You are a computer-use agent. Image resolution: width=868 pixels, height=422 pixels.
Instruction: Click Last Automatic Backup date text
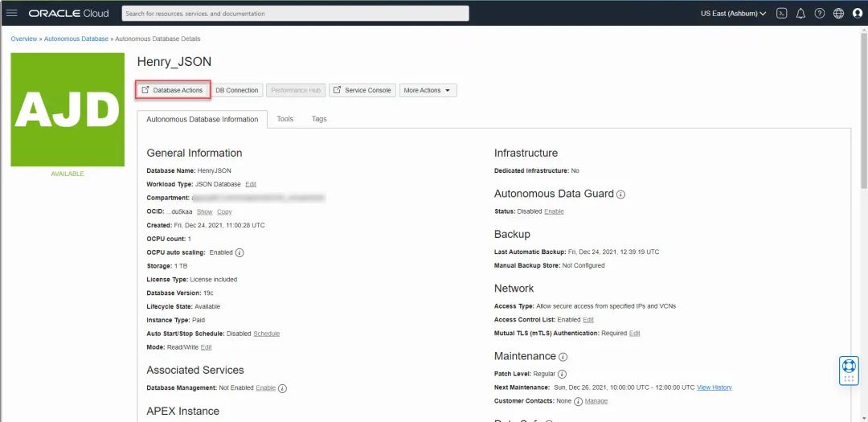coord(613,252)
